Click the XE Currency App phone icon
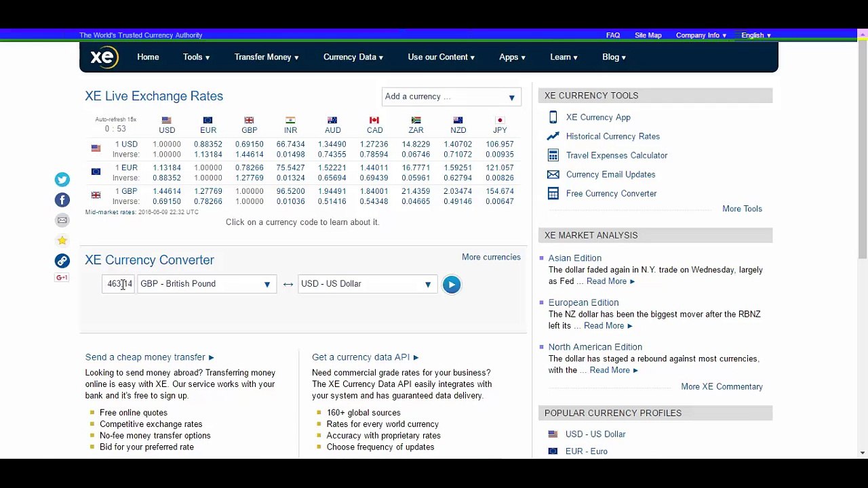This screenshot has width=868, height=488. click(x=553, y=117)
